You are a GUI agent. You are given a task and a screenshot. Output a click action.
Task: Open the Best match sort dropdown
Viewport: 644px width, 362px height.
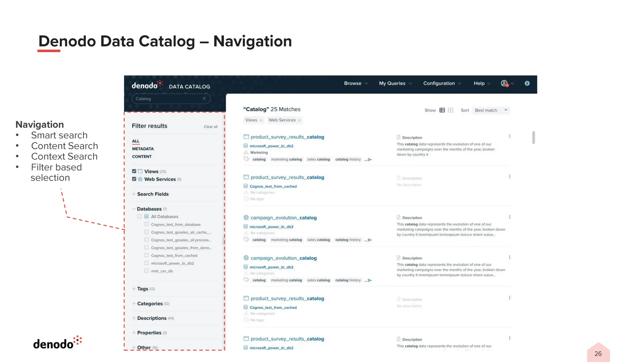(x=491, y=110)
